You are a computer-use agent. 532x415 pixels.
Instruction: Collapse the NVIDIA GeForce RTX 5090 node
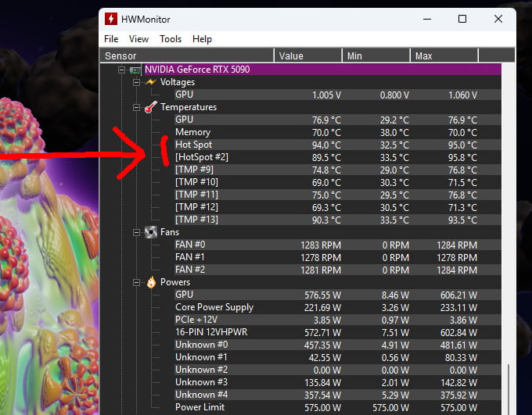[x=121, y=70]
